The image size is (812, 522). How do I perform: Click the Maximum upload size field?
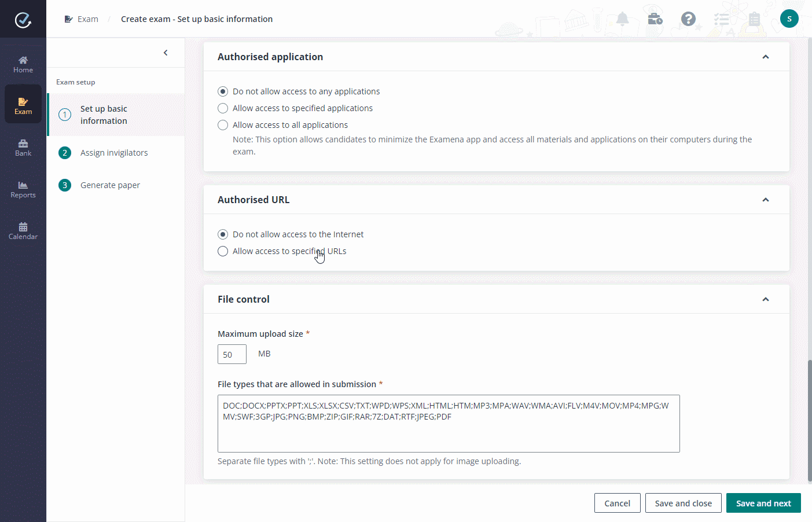(232, 354)
